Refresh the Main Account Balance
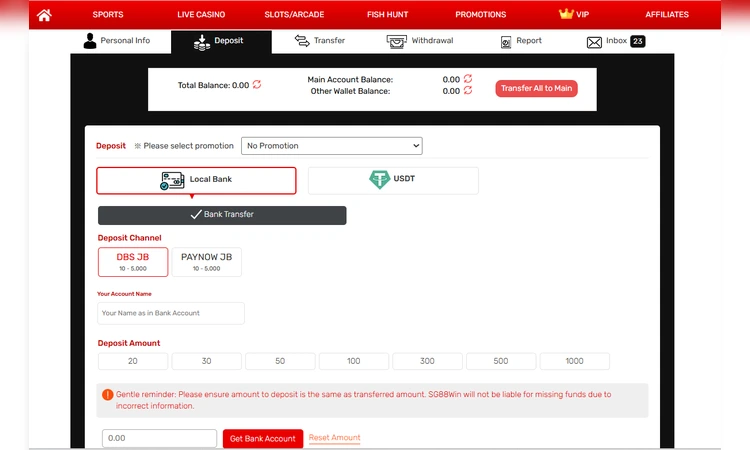The width and height of the screenshot is (750, 450). click(x=468, y=79)
